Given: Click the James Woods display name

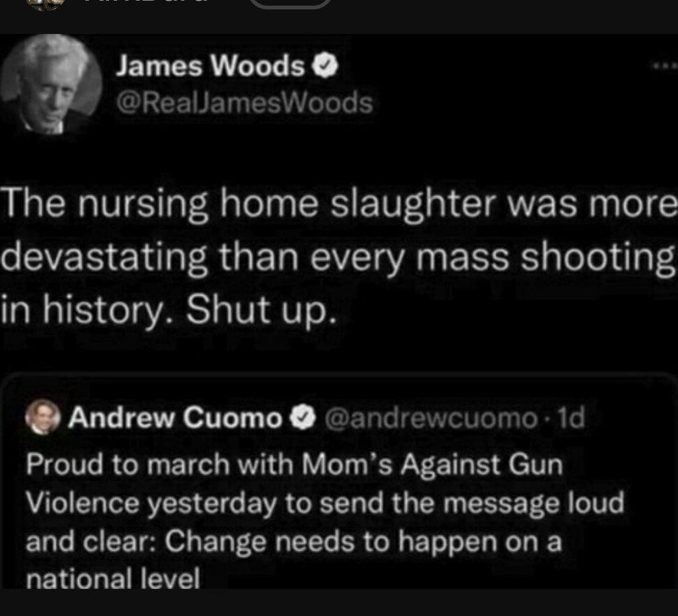Looking at the screenshot, I should (x=210, y=66).
